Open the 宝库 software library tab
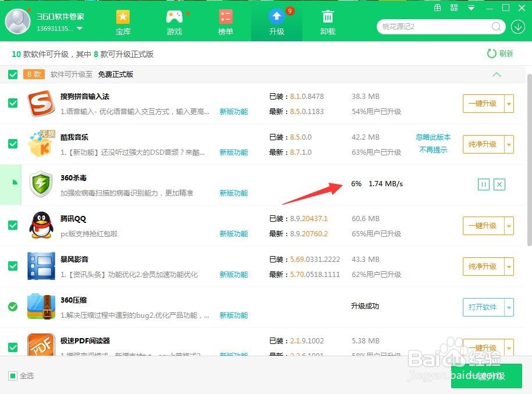Viewport: 532px width, 394px height. pos(123,23)
